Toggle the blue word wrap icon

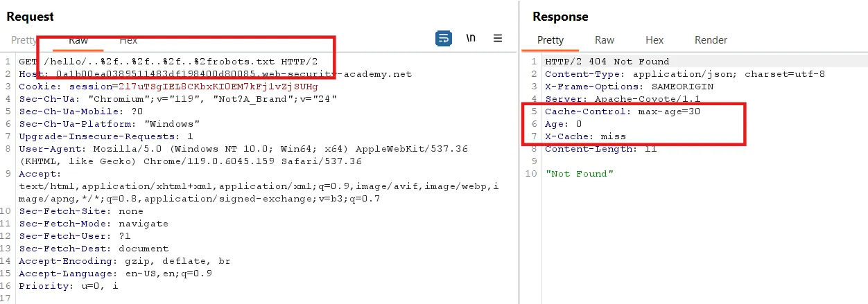[x=443, y=39]
